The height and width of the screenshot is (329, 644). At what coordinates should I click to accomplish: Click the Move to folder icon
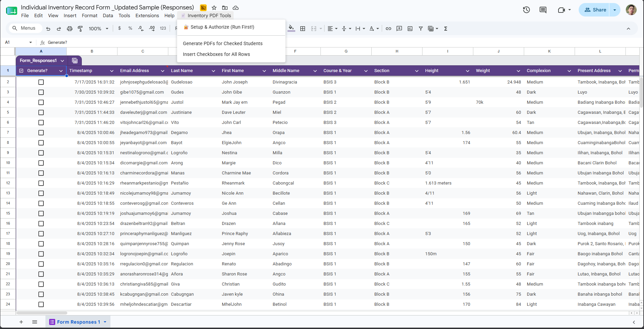[x=225, y=7]
